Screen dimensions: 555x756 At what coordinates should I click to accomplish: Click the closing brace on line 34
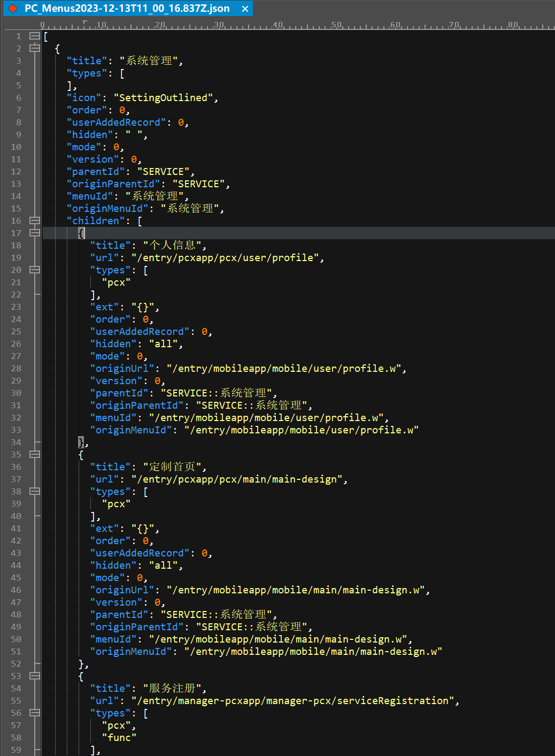(81, 442)
